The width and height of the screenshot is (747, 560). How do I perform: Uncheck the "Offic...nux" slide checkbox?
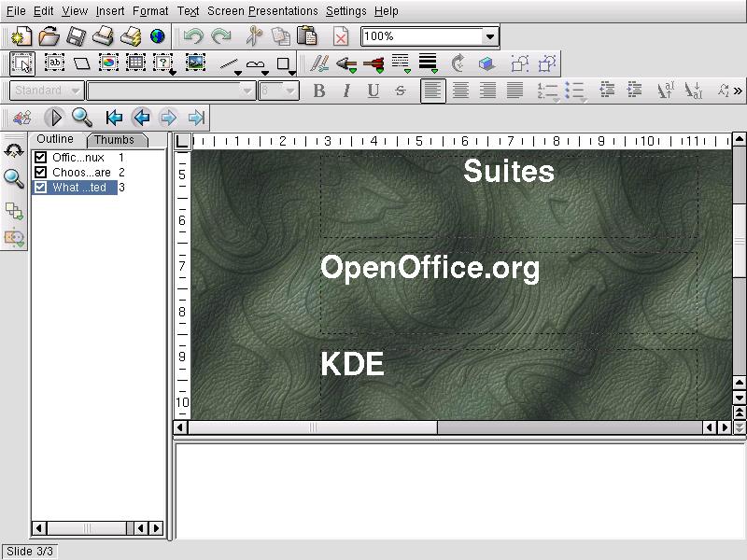(40, 158)
